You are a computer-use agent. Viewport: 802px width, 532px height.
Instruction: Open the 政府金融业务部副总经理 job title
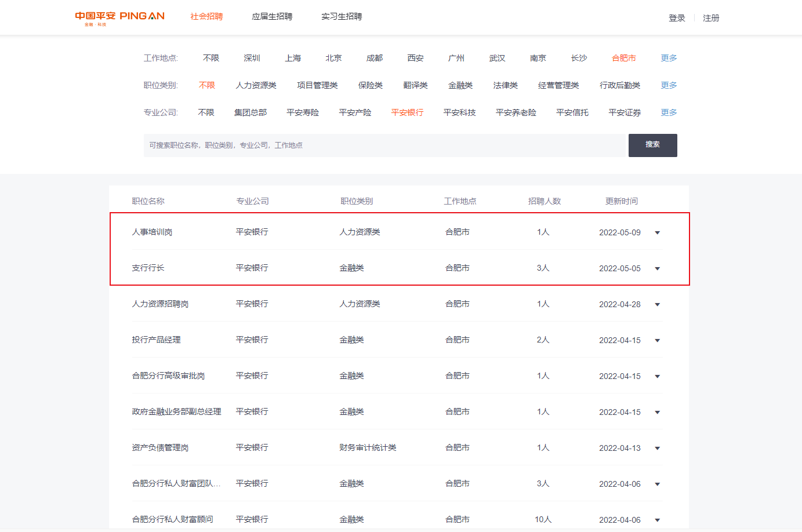176,411
